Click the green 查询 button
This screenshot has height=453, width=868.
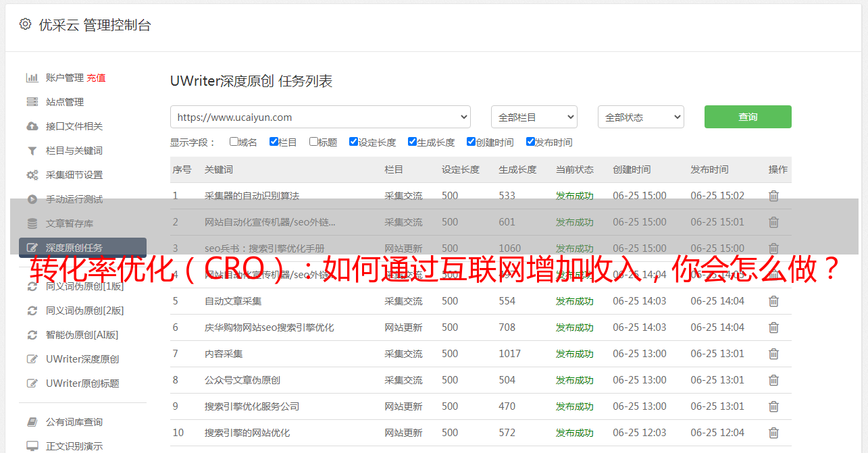point(748,117)
